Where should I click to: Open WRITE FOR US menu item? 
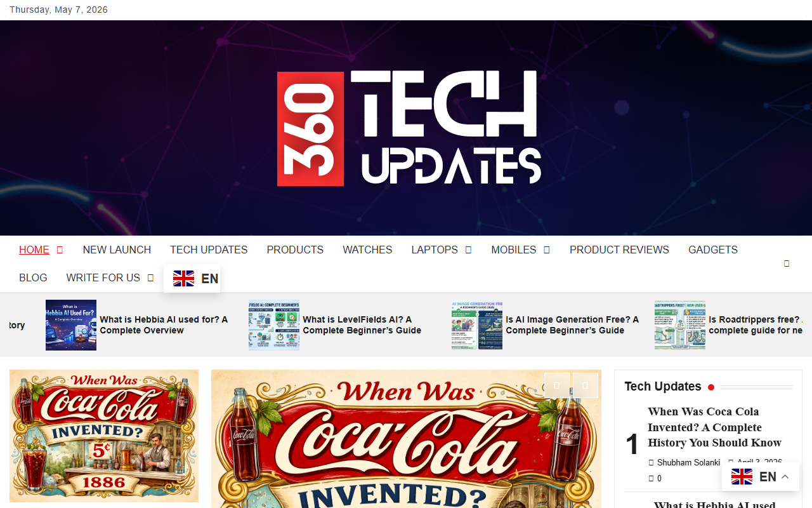[103, 278]
